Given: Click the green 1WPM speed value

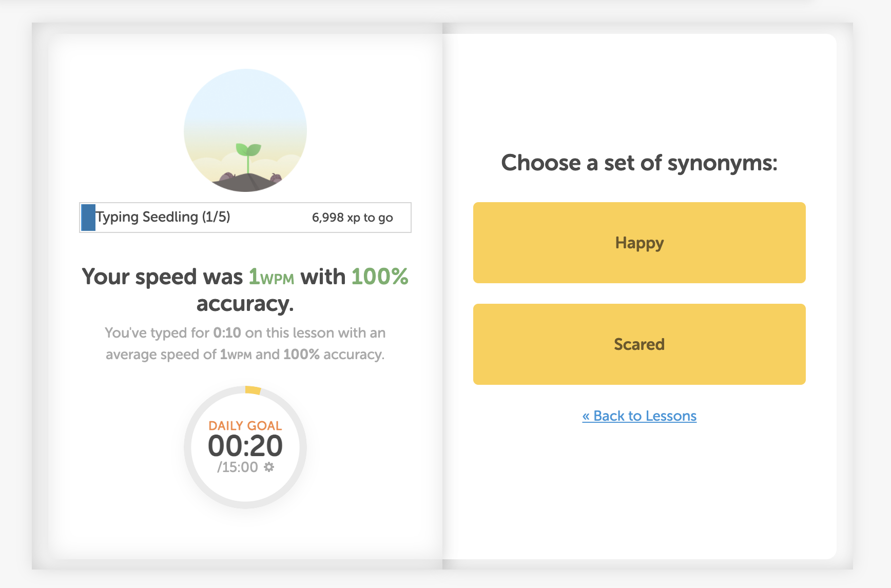Looking at the screenshot, I should tap(272, 277).
